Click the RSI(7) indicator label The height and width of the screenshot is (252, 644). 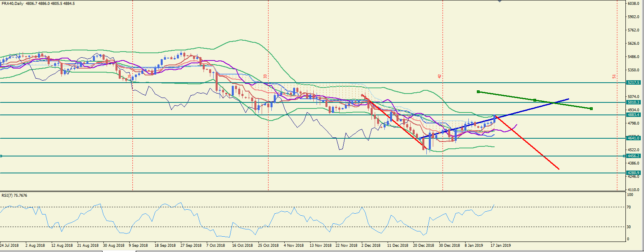click(x=6, y=196)
